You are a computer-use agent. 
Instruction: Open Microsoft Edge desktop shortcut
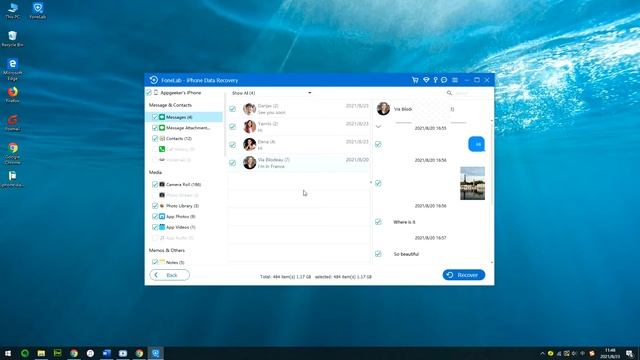pos(13,69)
